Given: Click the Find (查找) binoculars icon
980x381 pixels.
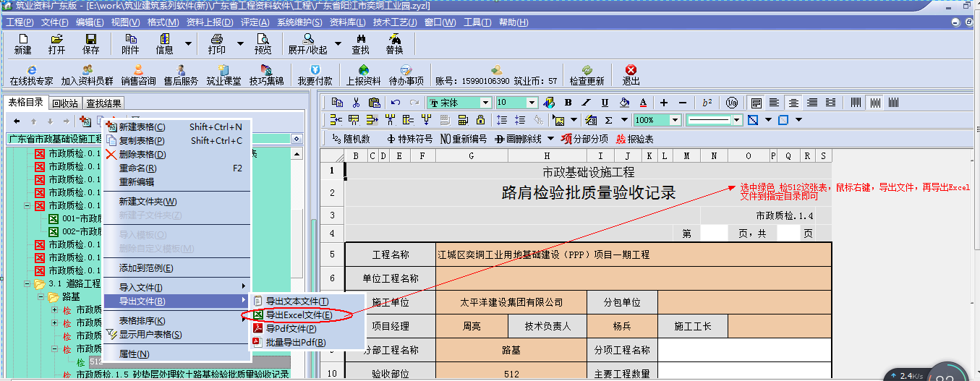Looking at the screenshot, I should (360, 43).
